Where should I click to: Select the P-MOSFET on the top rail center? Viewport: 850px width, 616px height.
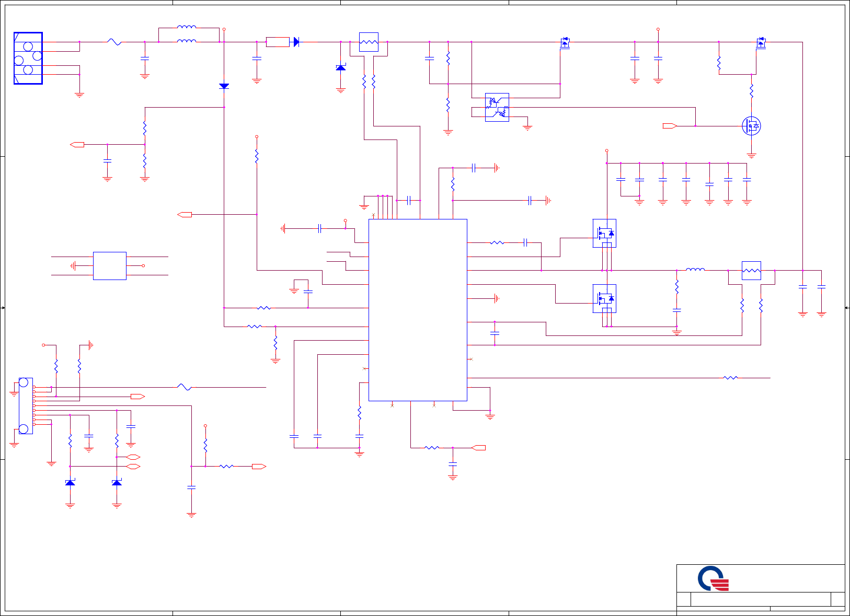pyautogui.click(x=565, y=43)
